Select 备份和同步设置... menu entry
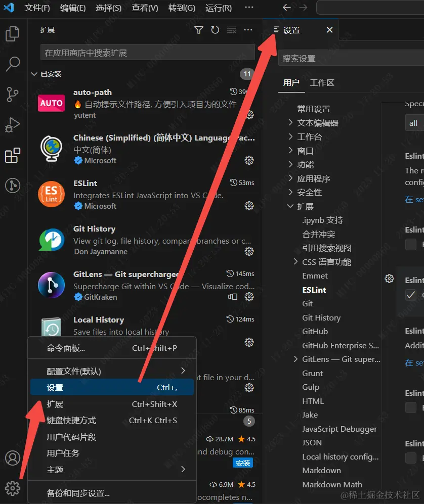The height and width of the screenshot is (504, 424). [x=112, y=493]
